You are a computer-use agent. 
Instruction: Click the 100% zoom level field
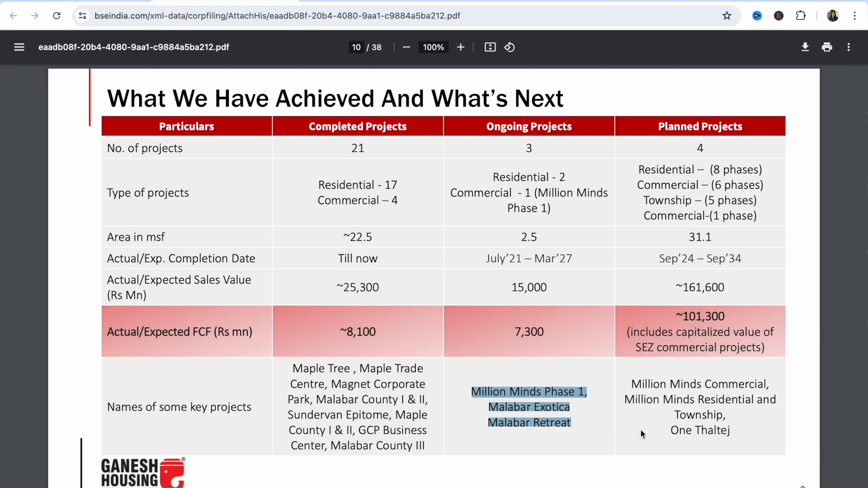pyautogui.click(x=434, y=47)
